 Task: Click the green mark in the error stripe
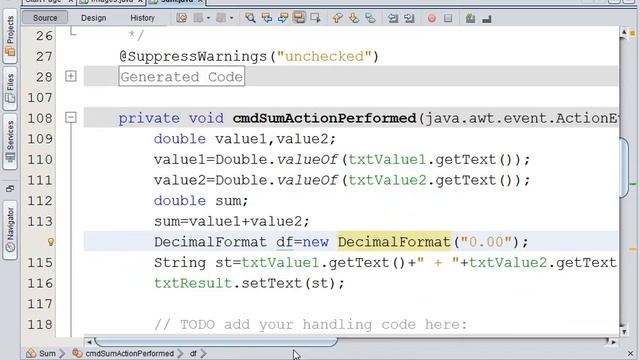click(x=633, y=184)
